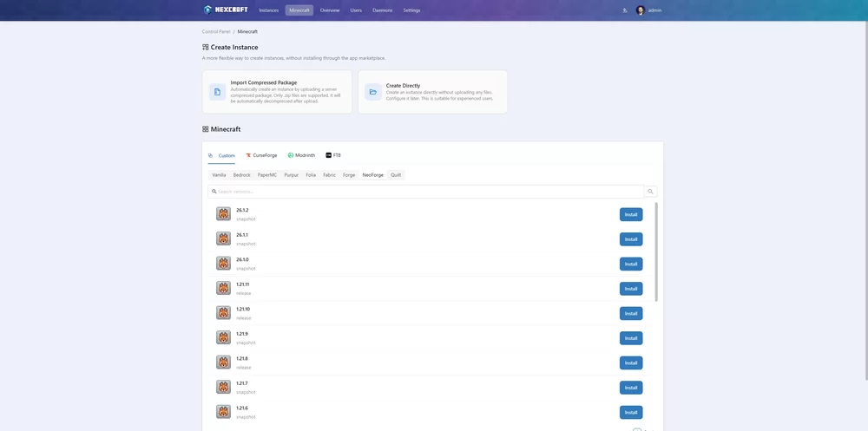Go to Overview in top navigation
The image size is (868, 431).
click(330, 10)
